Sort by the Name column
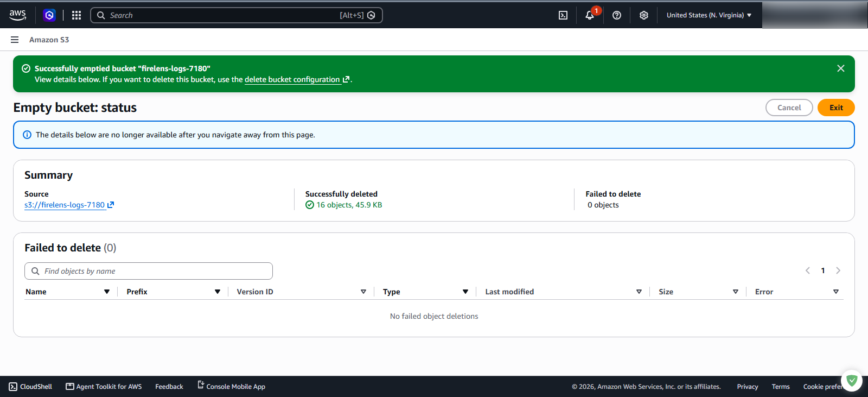The image size is (868, 397). point(107,292)
